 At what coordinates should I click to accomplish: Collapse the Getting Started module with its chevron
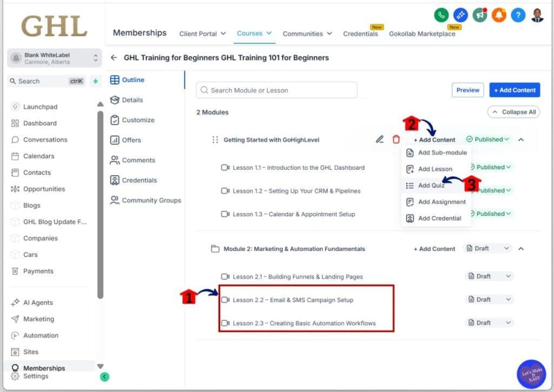pos(520,139)
